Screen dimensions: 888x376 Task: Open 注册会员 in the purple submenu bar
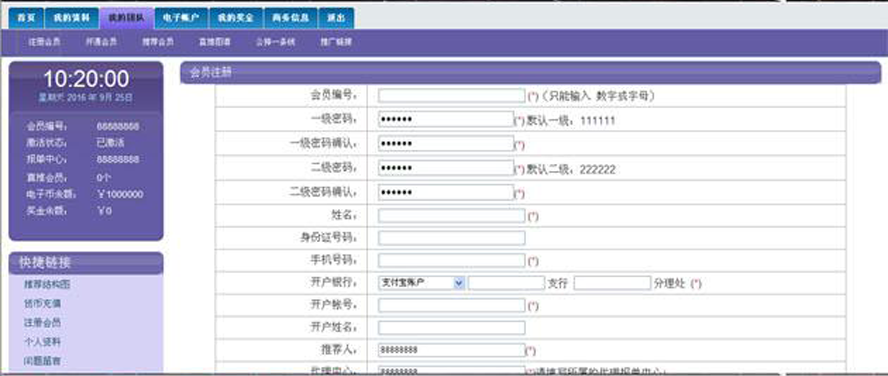(x=45, y=42)
